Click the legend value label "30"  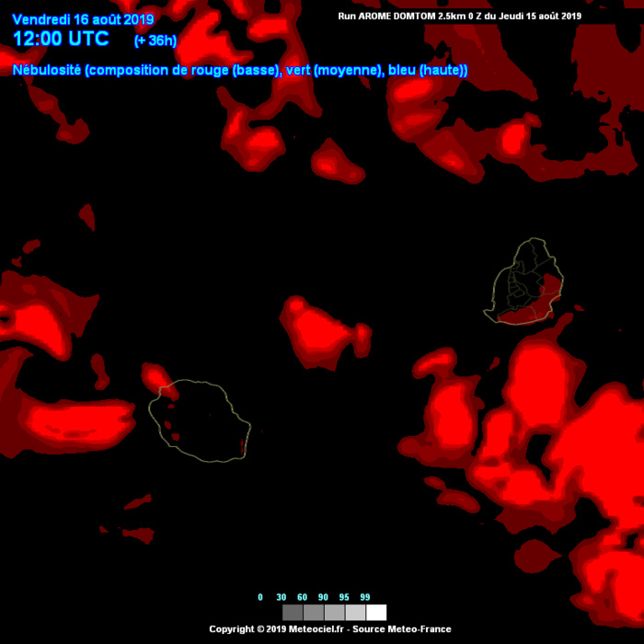point(281,597)
